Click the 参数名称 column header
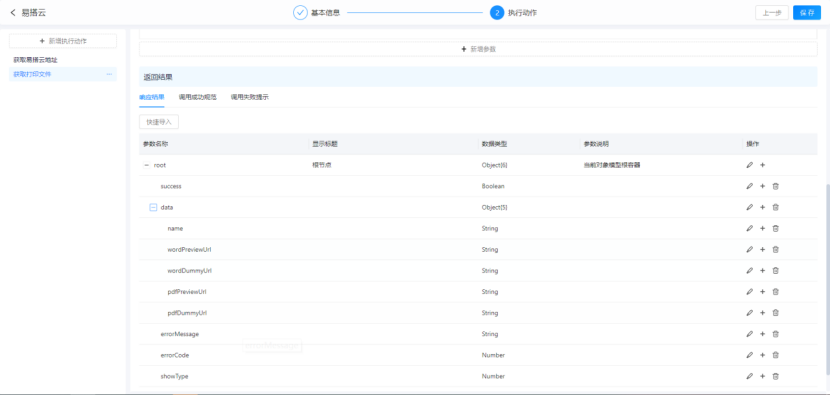Image resolution: width=830 pixels, height=395 pixels. click(x=156, y=144)
